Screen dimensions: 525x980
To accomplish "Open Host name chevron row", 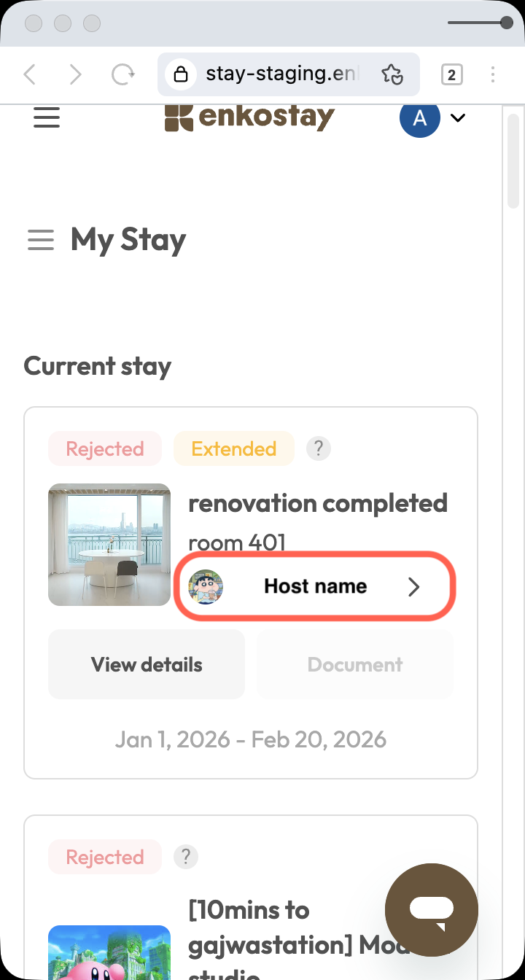I will click(x=315, y=586).
